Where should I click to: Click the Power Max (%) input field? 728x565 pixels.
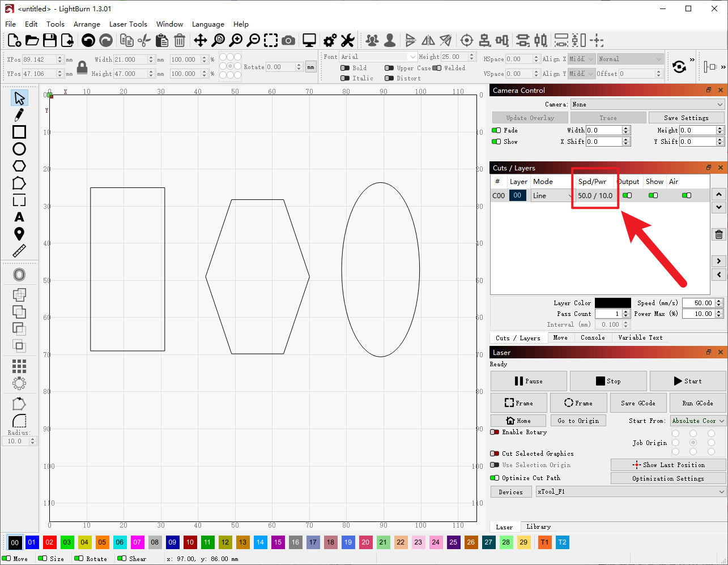coord(699,314)
